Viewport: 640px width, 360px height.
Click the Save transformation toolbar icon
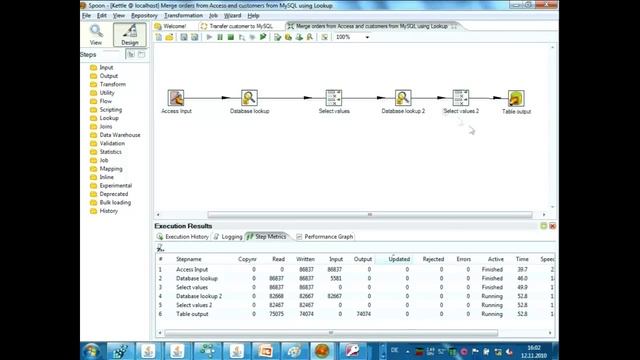tap(184, 37)
